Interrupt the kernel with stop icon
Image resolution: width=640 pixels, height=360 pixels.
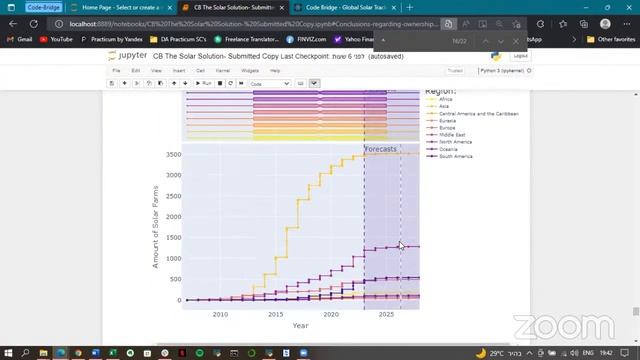point(220,83)
